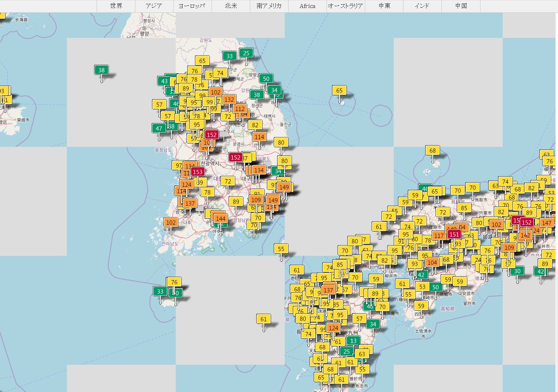Click the green 38 marker in the Yellow Sea

point(101,70)
